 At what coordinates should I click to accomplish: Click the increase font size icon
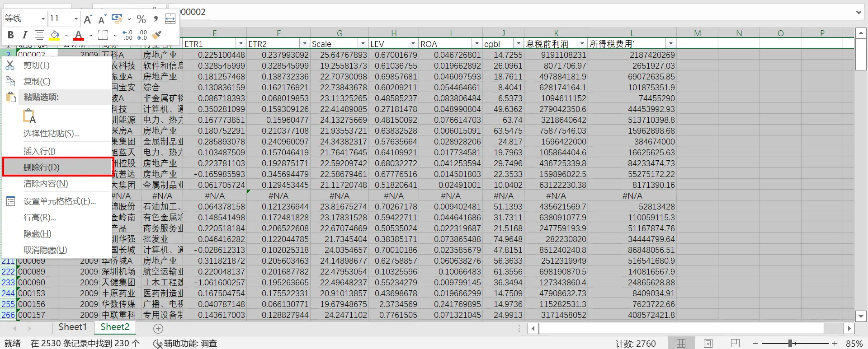(x=88, y=19)
